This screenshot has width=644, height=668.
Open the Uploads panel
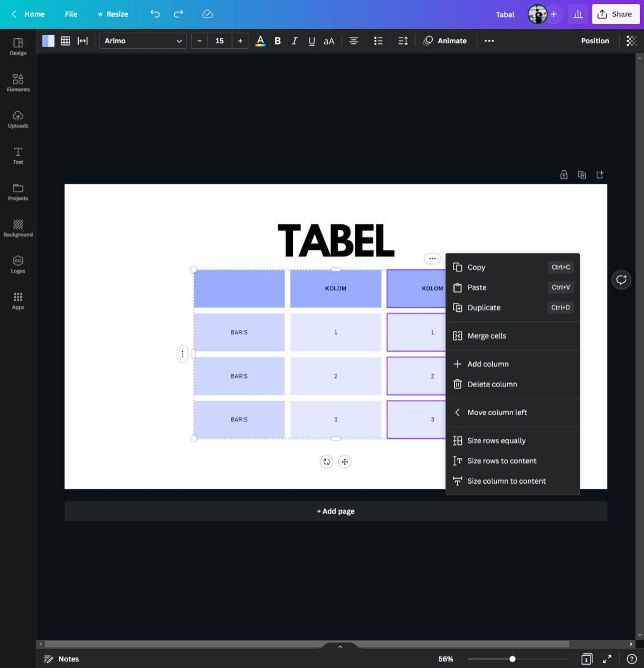[18, 119]
